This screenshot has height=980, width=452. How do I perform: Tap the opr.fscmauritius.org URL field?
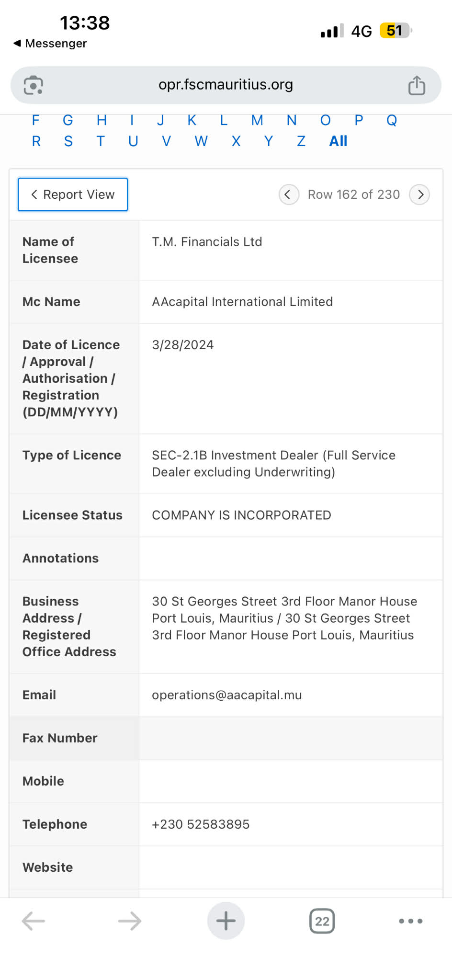coord(226,85)
